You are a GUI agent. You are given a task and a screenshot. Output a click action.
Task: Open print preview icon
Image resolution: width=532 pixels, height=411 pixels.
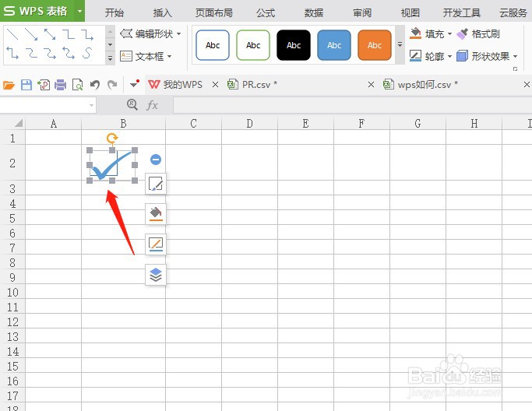78,84
